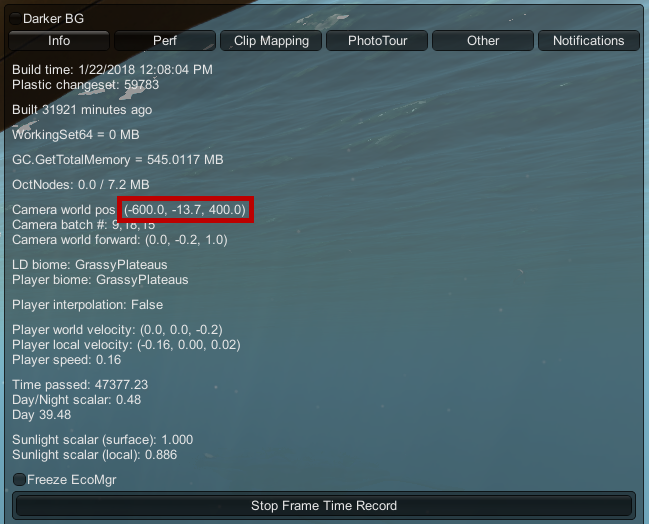The height and width of the screenshot is (524, 649).
Task: Click the Player speed readout
Action: tap(67, 360)
